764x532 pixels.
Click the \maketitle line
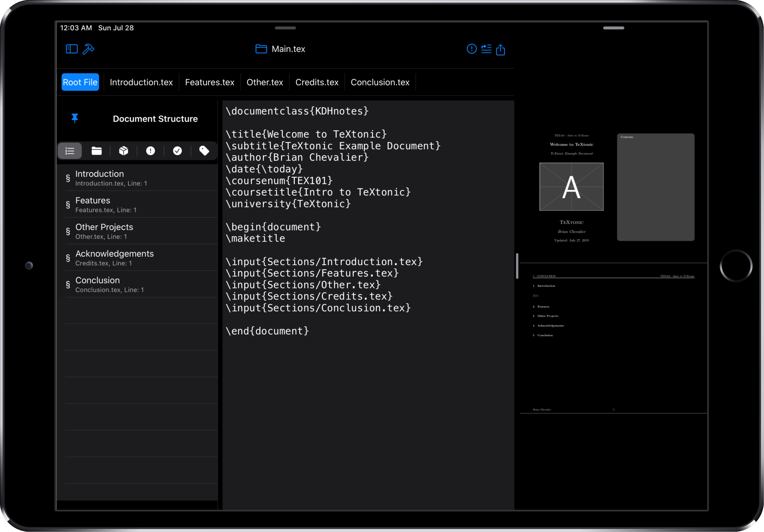click(255, 238)
